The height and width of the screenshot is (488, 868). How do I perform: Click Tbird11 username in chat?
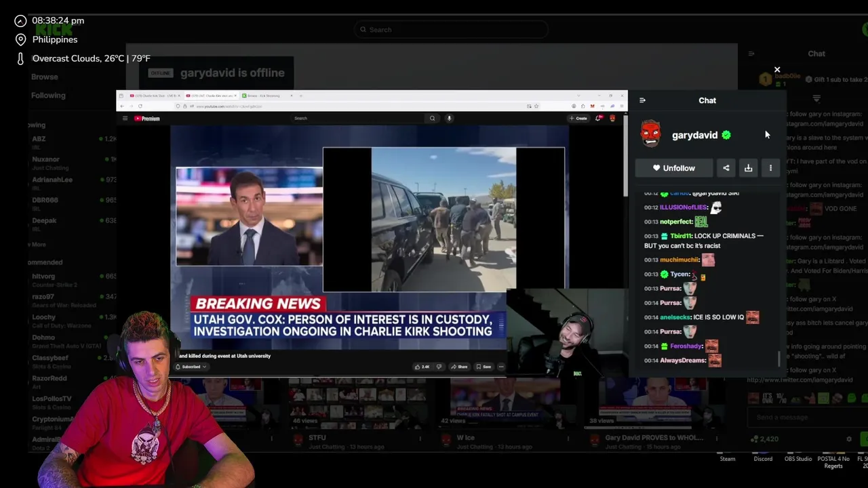[x=681, y=236]
